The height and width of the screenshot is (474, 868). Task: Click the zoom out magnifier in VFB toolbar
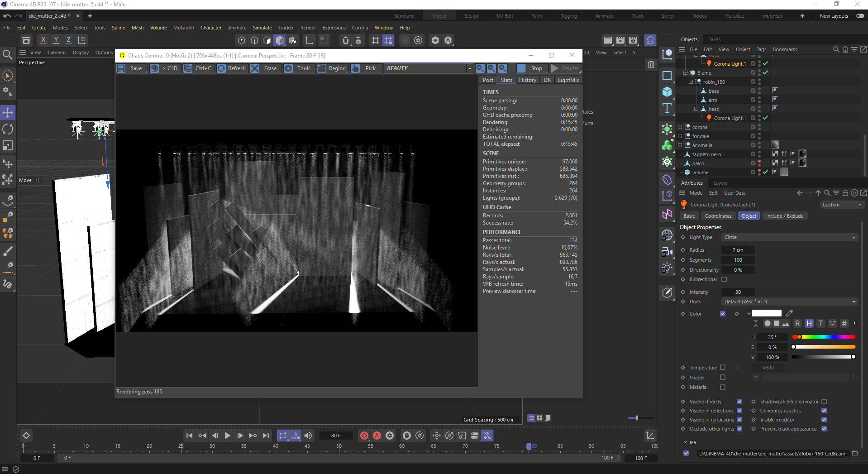[x=491, y=68]
